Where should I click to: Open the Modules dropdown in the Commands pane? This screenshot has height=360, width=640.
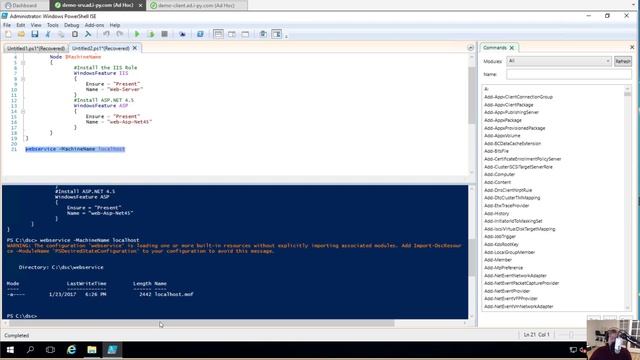coord(559,61)
